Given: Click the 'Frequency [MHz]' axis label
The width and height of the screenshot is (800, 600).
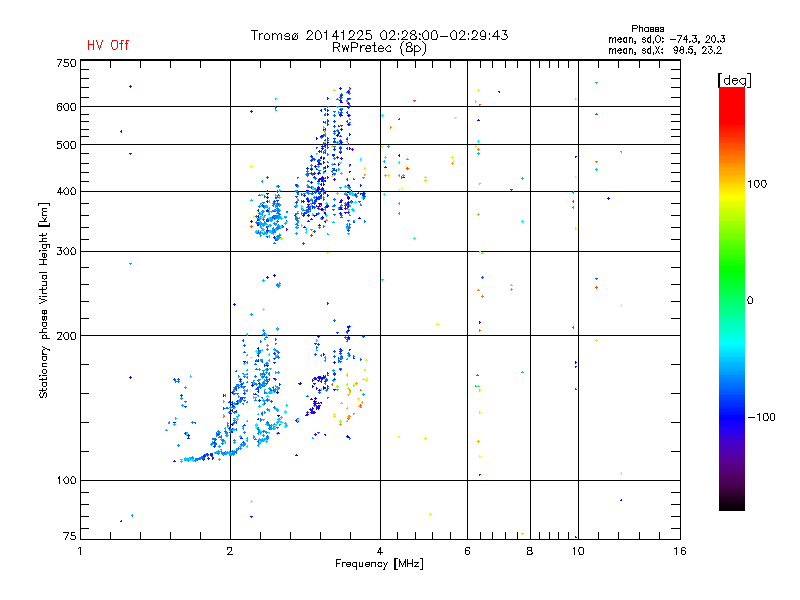Looking at the screenshot, I should click(379, 564).
